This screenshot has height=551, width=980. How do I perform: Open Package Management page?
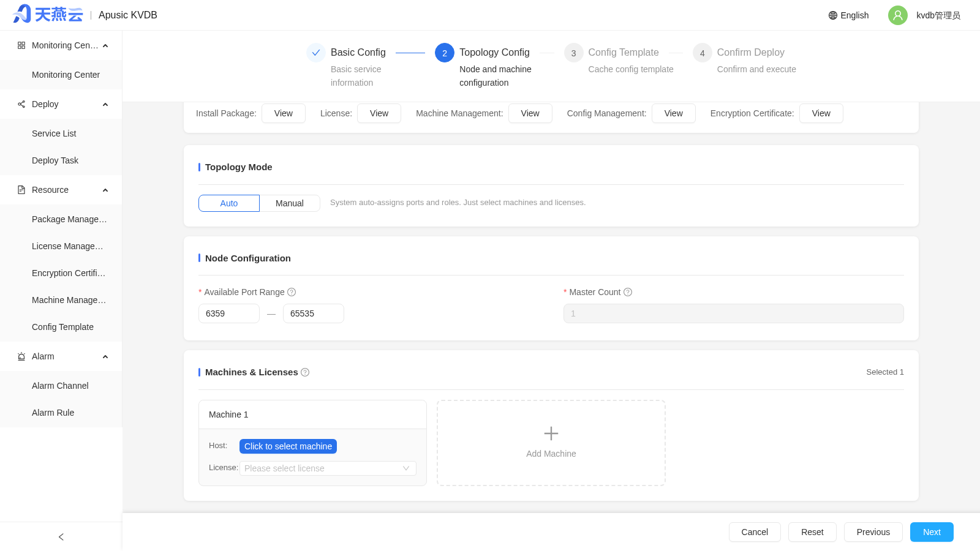pyautogui.click(x=61, y=219)
